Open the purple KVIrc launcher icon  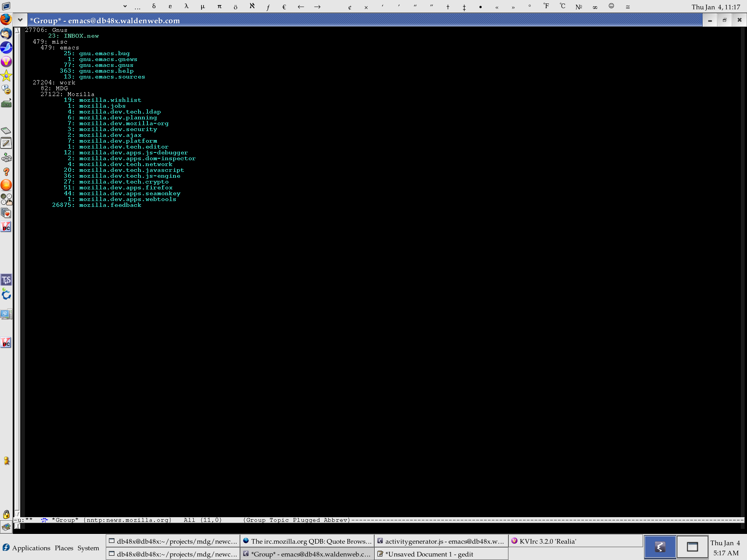point(6,61)
